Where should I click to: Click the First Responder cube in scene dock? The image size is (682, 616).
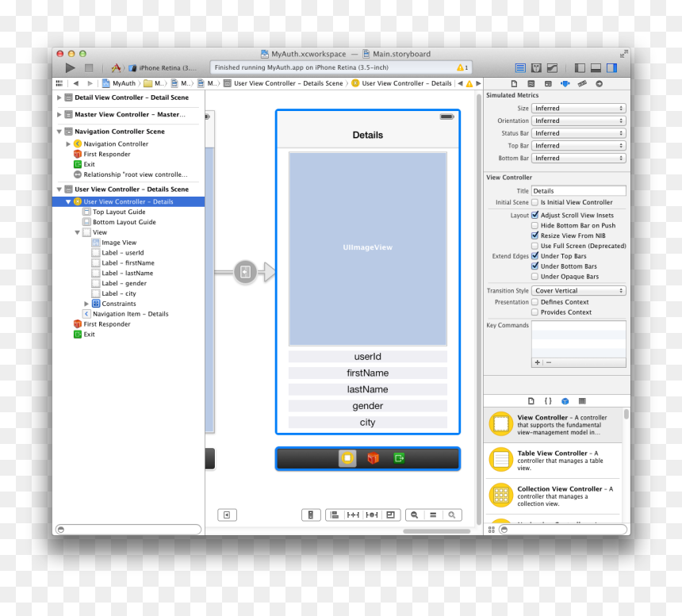click(x=374, y=458)
